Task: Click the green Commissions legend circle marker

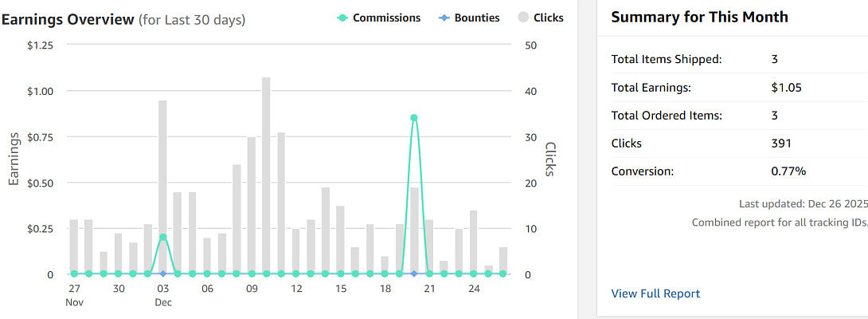Action: (342, 18)
